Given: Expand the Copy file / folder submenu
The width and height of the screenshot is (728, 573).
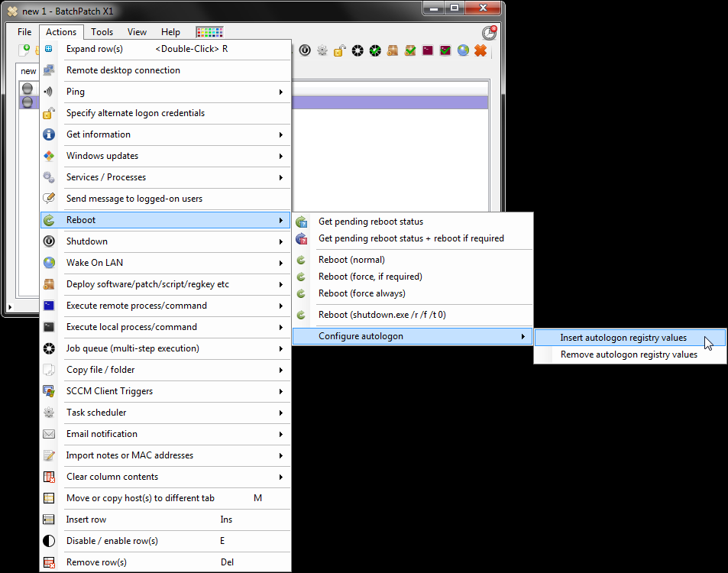Looking at the screenshot, I should click(165, 370).
